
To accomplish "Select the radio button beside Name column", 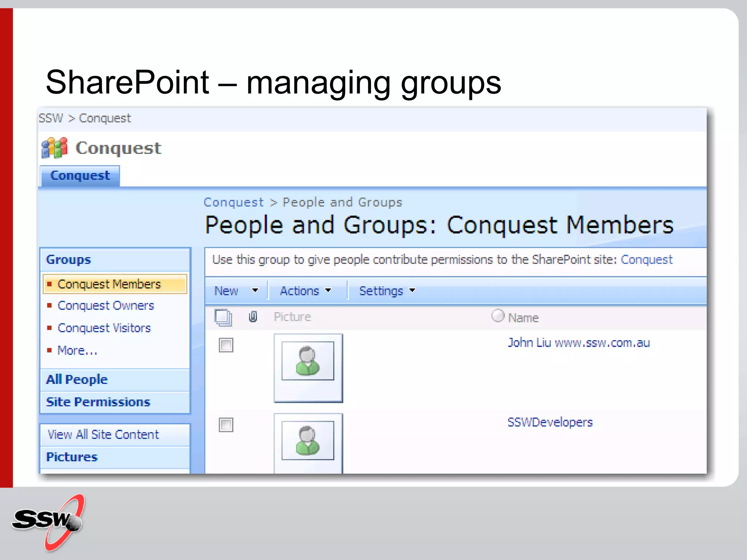I will pyautogui.click(x=498, y=316).
